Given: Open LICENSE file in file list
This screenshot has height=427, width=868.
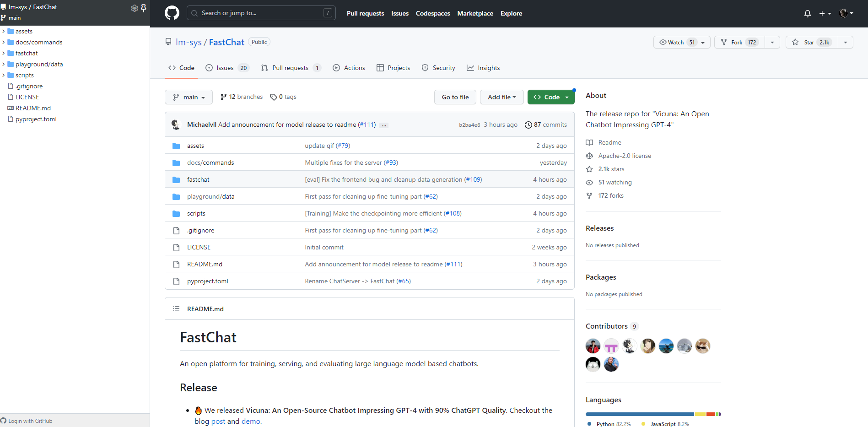Looking at the screenshot, I should tap(199, 247).
